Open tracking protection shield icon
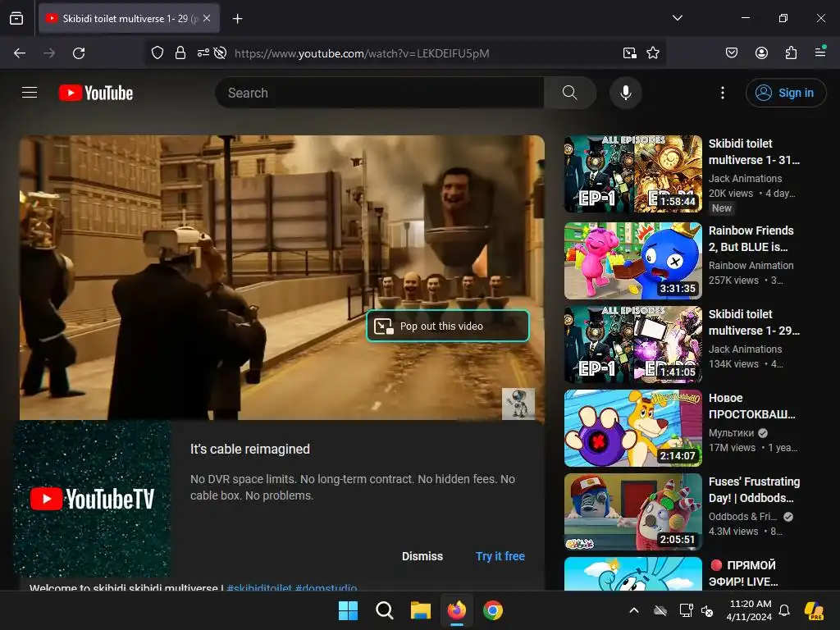840x630 pixels. [157, 53]
